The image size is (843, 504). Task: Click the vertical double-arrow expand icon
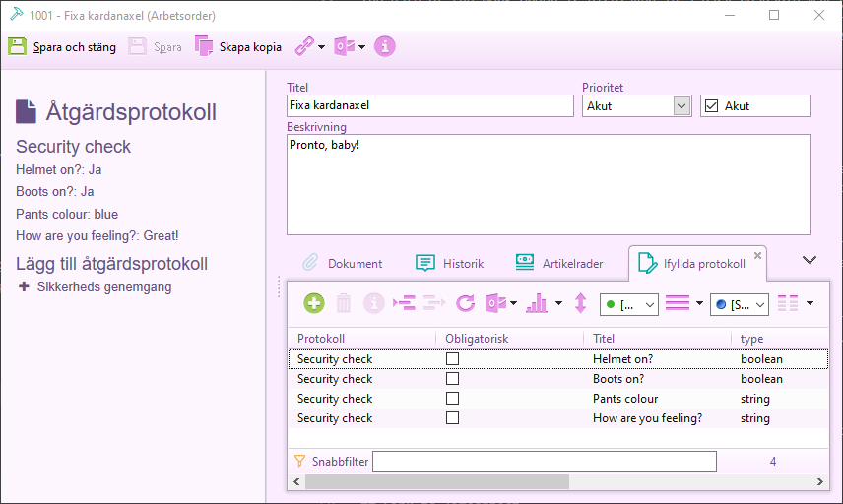[x=581, y=304]
